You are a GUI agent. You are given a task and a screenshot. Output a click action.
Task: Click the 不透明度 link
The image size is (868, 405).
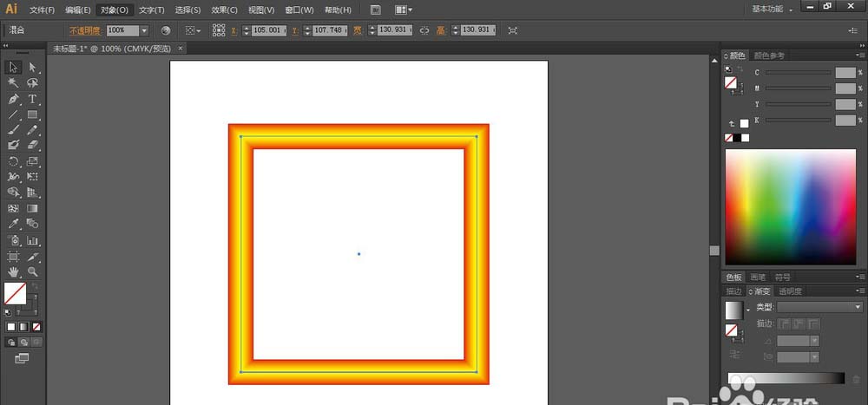(x=85, y=30)
